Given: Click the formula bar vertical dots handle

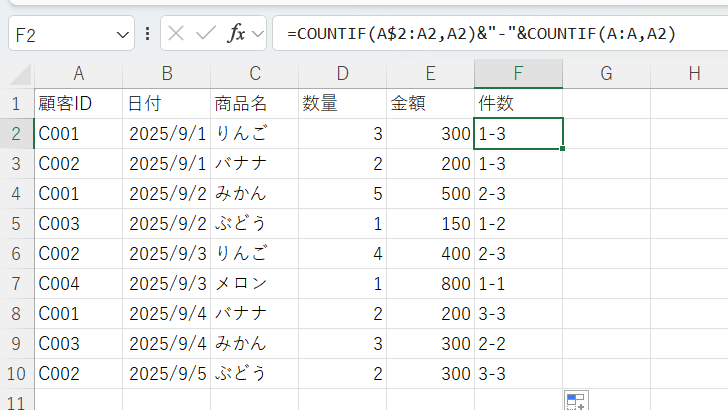Looking at the screenshot, I should [x=147, y=33].
